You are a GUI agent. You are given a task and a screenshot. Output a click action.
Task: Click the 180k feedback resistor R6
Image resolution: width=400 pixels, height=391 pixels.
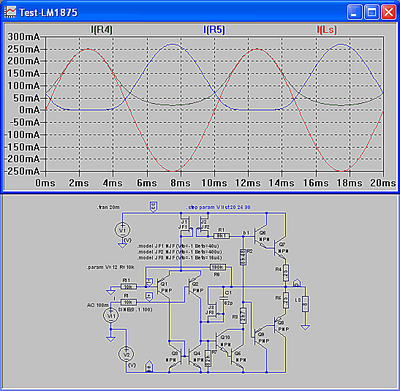click(218, 267)
